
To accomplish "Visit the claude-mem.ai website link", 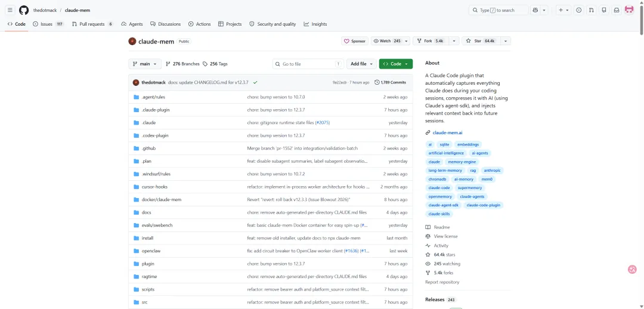I will click(447, 132).
